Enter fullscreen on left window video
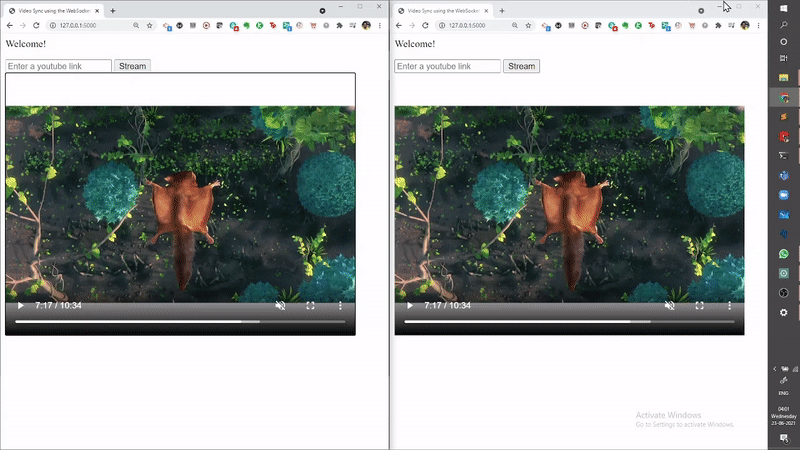The height and width of the screenshot is (450, 800). click(x=310, y=306)
